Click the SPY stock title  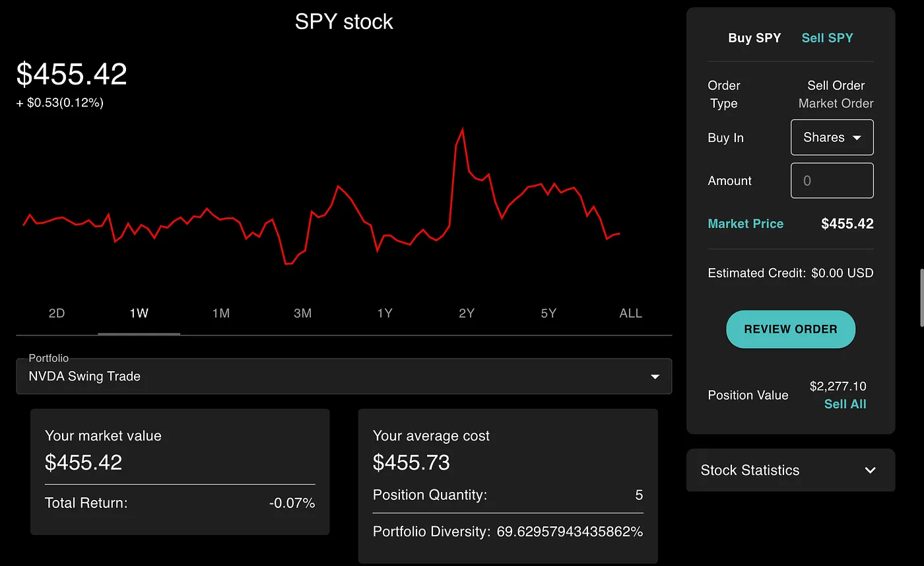[x=344, y=22]
